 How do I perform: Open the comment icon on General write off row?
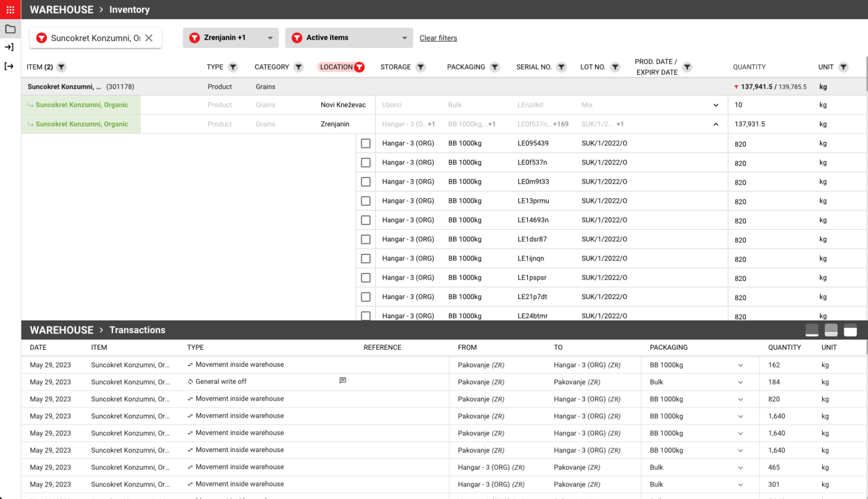point(342,381)
